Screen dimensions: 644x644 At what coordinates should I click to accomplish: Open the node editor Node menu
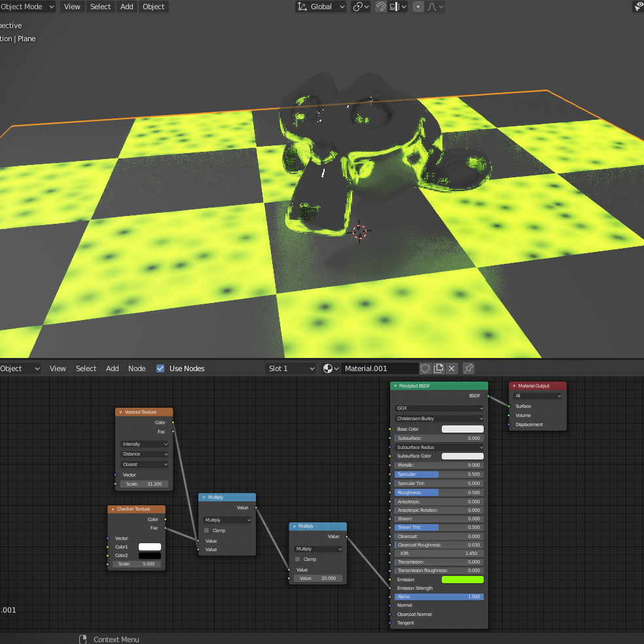coord(137,368)
